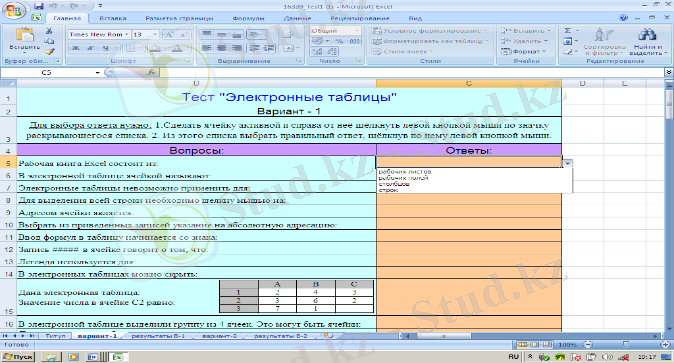
Task: Choose 'столбцов' from answer list
Action: click(x=394, y=184)
